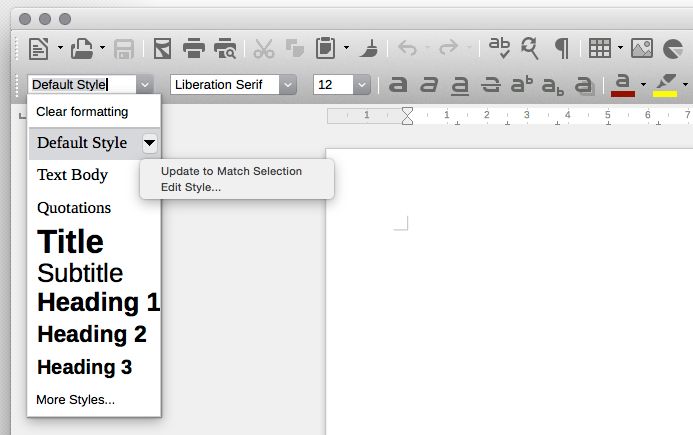Screen dimensions: 693x435
Task: Click the Save icon
Action: coord(124,49)
